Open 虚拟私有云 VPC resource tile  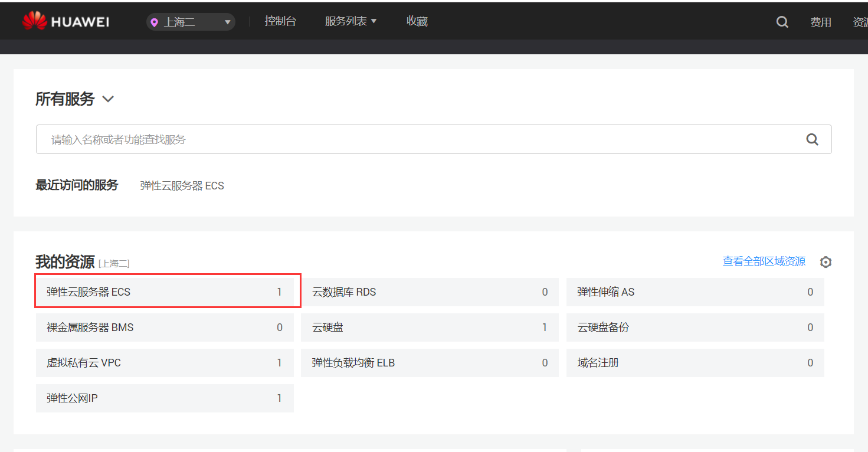coord(165,363)
